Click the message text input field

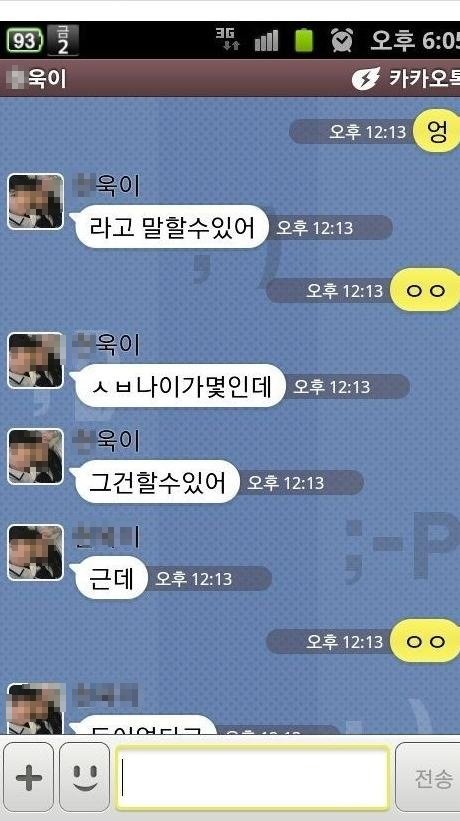[252, 778]
